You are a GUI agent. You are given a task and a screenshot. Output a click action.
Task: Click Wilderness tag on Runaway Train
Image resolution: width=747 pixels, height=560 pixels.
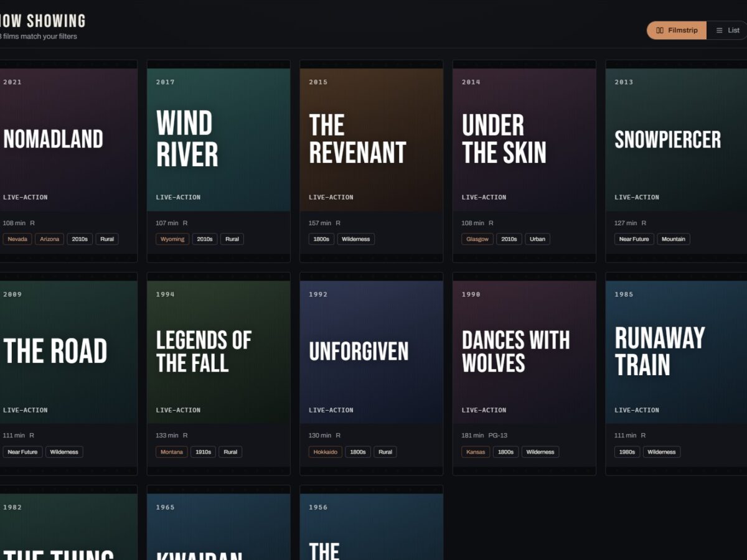tap(662, 452)
